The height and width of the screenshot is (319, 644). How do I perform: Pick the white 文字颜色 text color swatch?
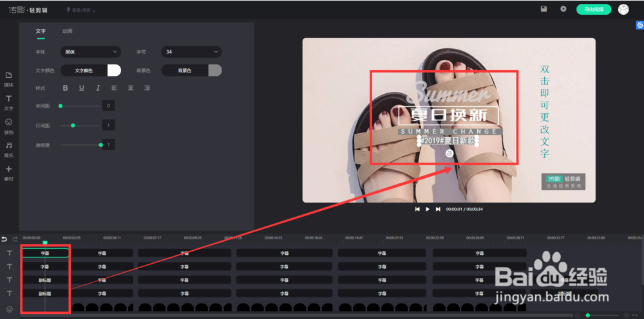tap(114, 71)
